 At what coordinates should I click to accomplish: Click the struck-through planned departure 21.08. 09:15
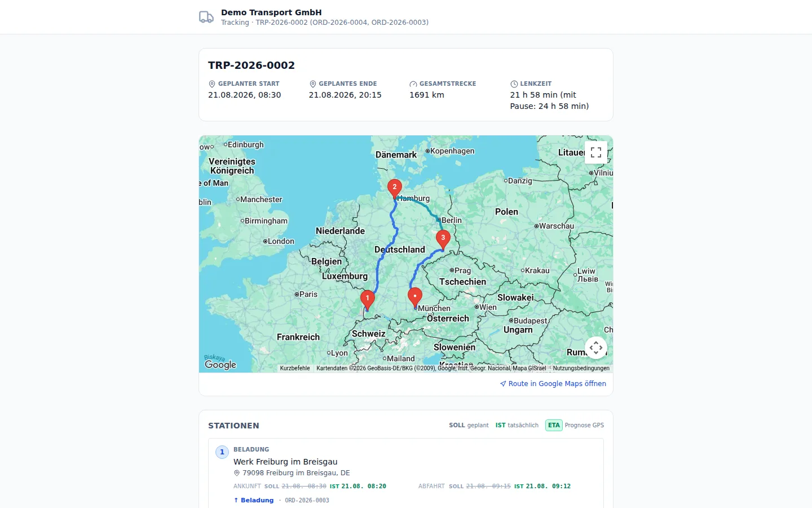click(x=488, y=486)
